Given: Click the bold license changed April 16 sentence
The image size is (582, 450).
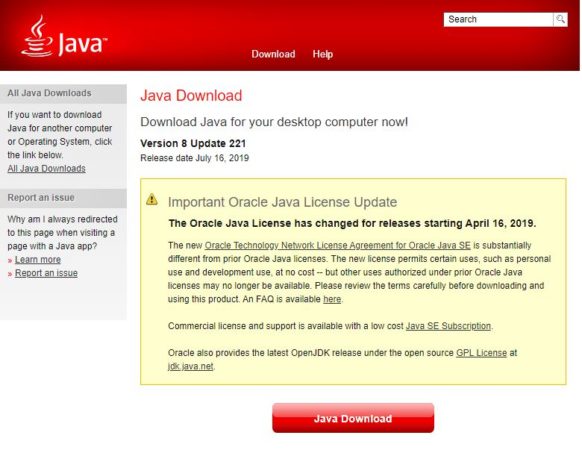Looking at the screenshot, I should (352, 224).
